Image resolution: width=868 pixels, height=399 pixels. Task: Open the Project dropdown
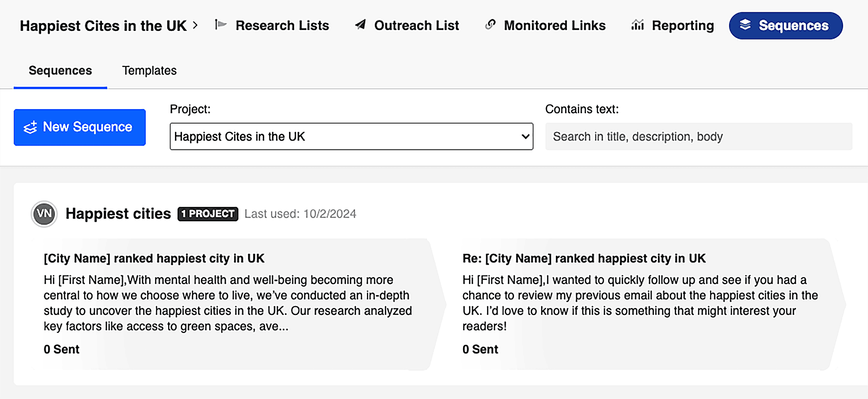click(351, 136)
